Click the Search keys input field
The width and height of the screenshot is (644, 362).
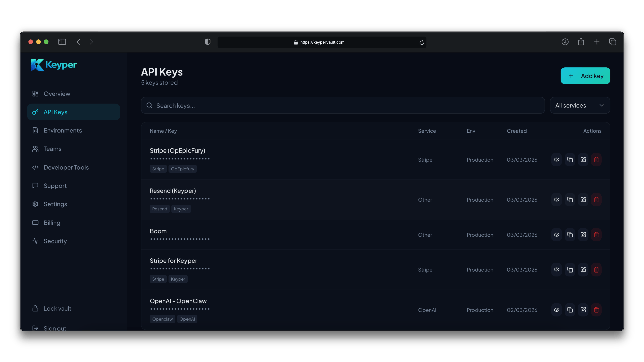pos(342,106)
